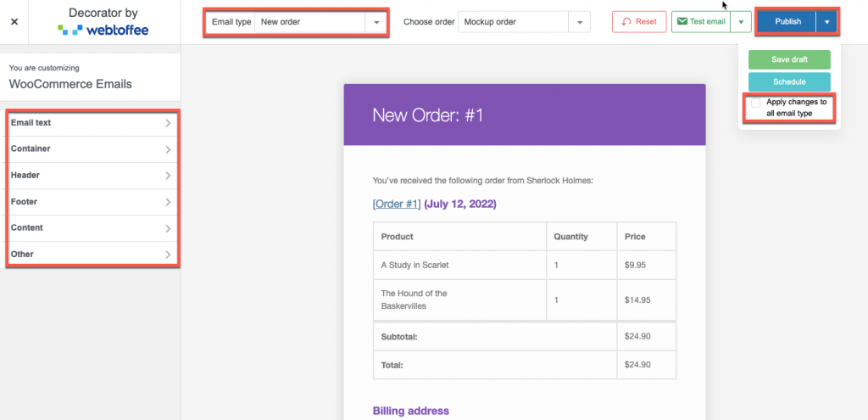Click the New Order: #1 heading
The height and width of the screenshot is (420, 868).
pos(428,115)
